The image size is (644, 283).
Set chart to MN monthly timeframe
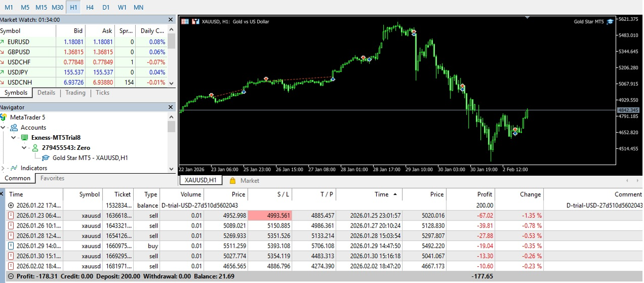[x=138, y=7]
